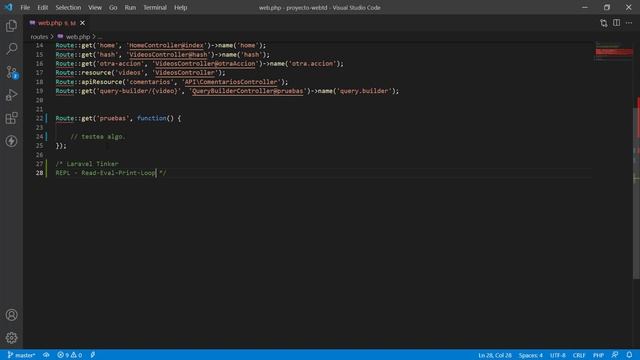Open the Edit menu

(42, 7)
